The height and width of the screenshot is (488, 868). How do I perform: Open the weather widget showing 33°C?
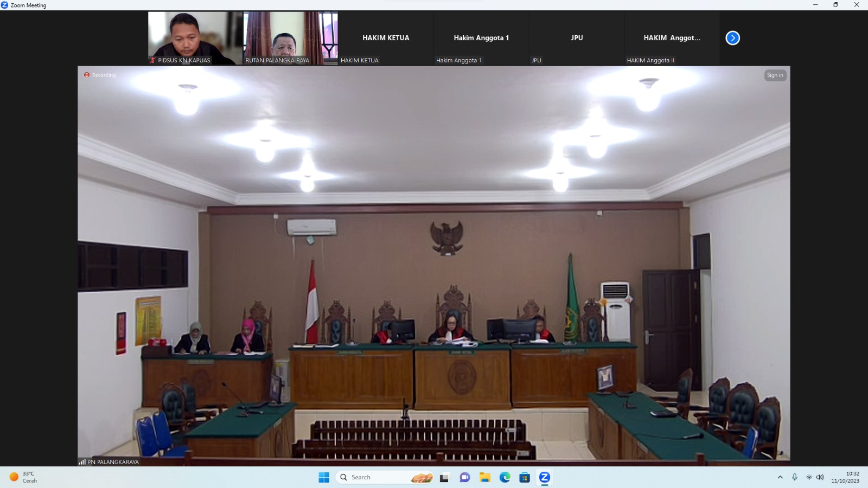(x=24, y=477)
